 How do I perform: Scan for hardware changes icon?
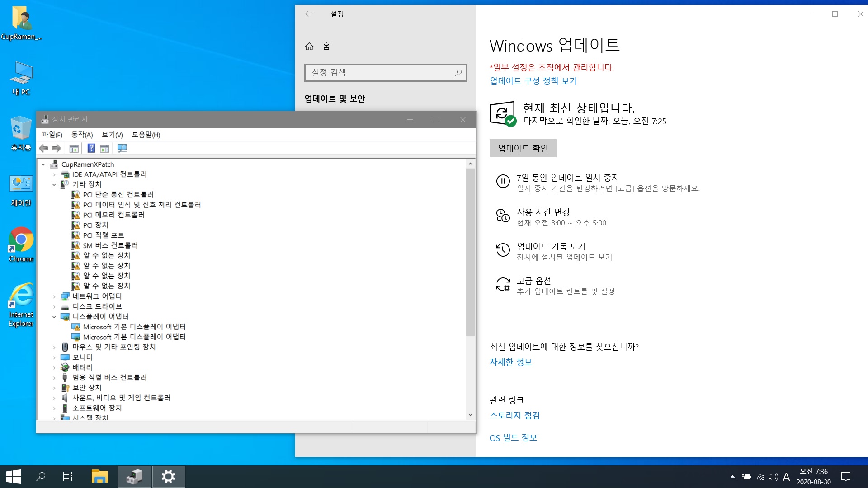pyautogui.click(x=122, y=148)
